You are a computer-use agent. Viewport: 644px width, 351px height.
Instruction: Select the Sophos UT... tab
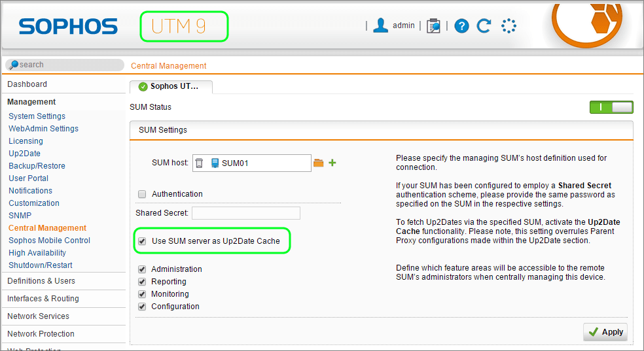coord(171,86)
